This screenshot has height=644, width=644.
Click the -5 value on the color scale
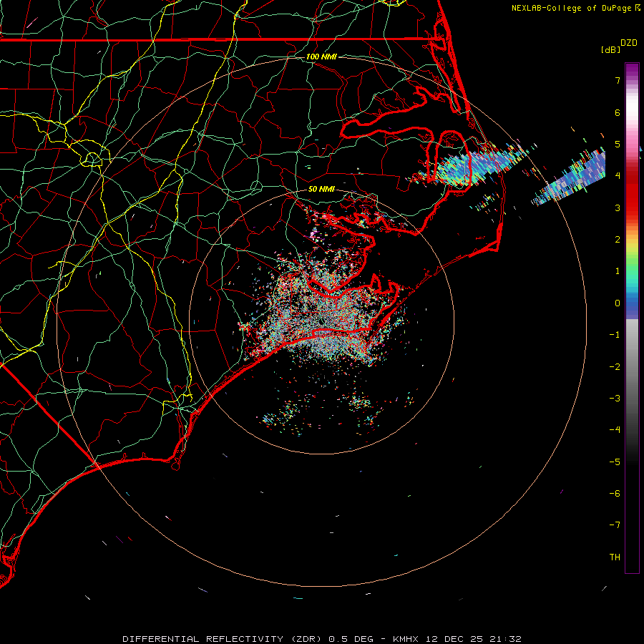click(615, 462)
